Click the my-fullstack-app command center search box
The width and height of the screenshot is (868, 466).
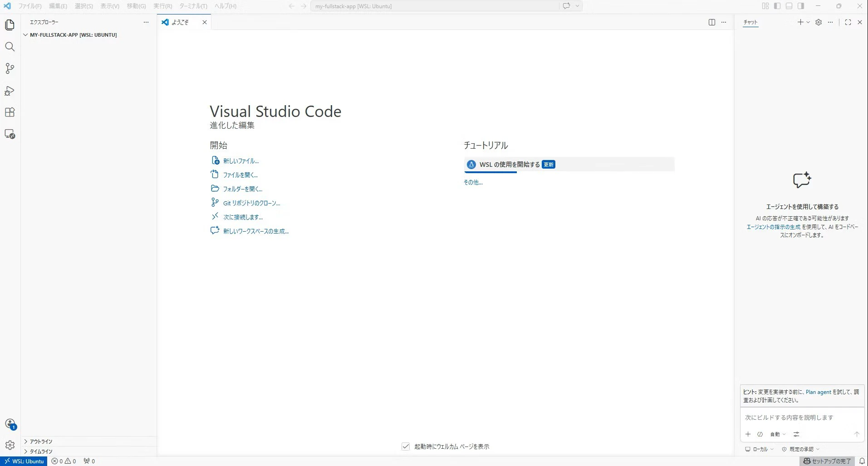(435, 6)
